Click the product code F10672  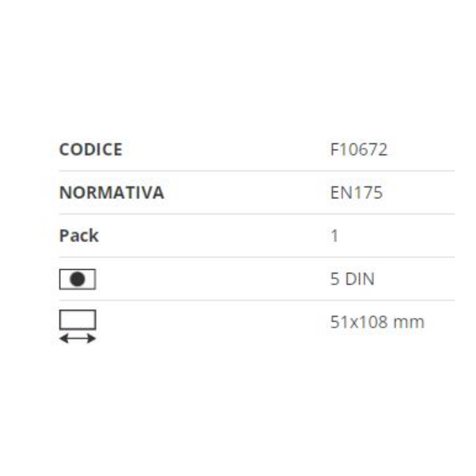pos(359,149)
